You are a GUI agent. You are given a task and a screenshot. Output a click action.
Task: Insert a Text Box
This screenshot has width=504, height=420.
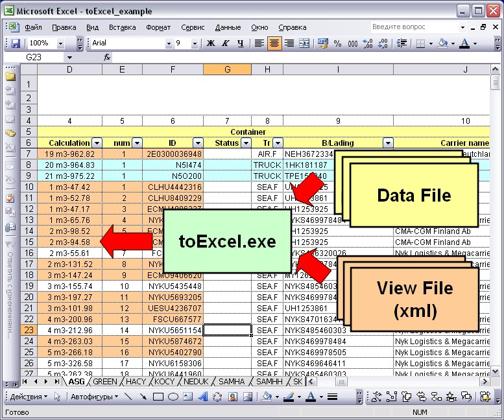(188, 397)
